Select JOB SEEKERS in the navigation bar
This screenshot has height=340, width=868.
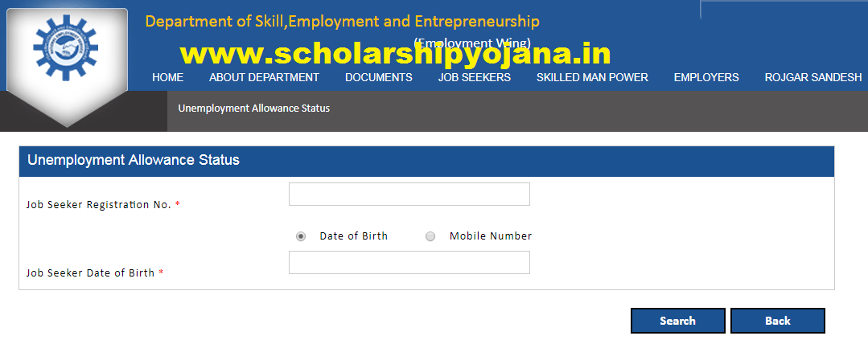pyautogui.click(x=474, y=77)
